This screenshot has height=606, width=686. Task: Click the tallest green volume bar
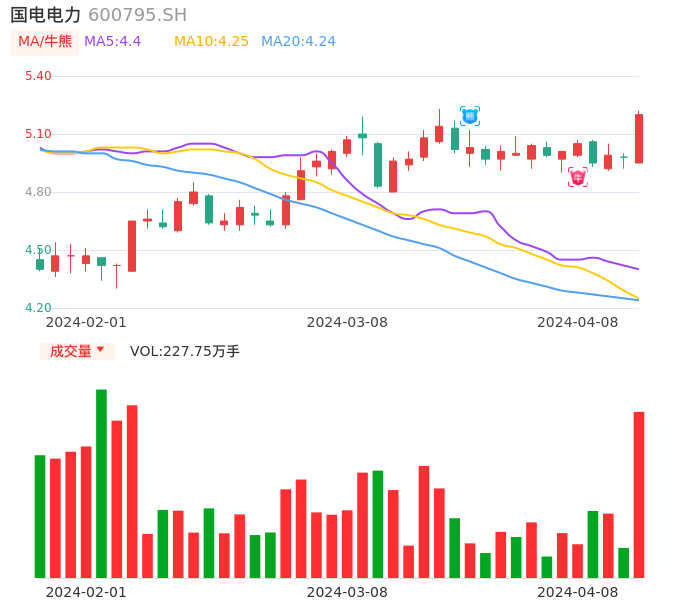pos(101,483)
